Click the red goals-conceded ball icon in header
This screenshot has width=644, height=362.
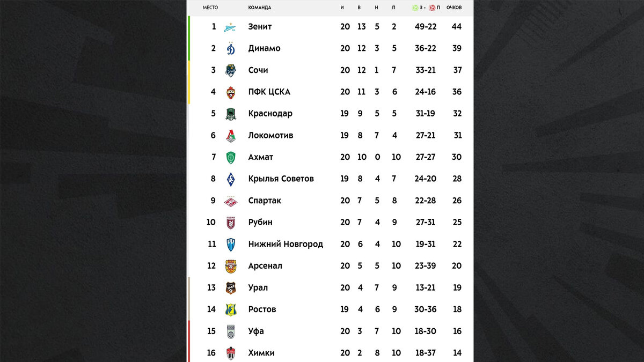[432, 8]
